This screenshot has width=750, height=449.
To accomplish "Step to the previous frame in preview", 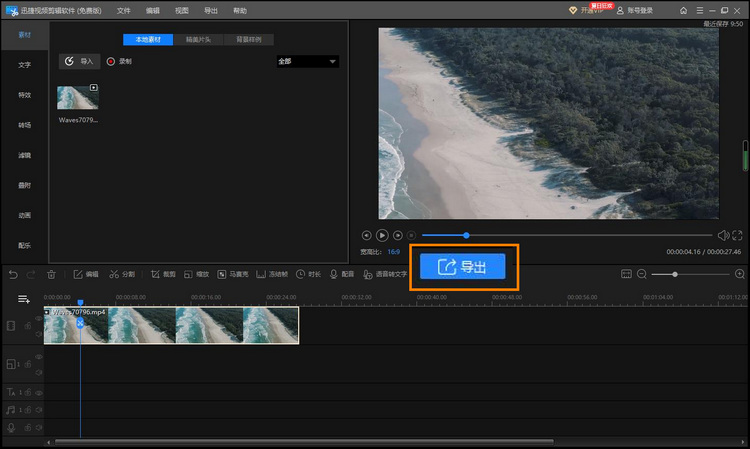I will [366, 235].
